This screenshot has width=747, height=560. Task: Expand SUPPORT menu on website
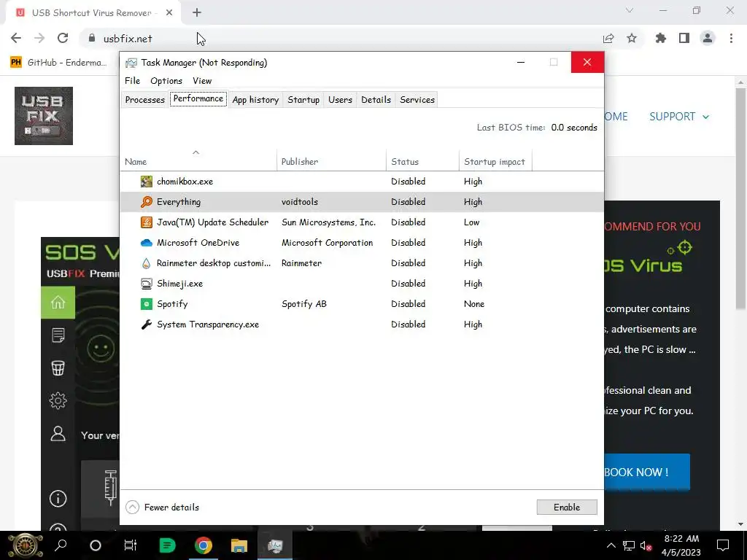pos(679,117)
